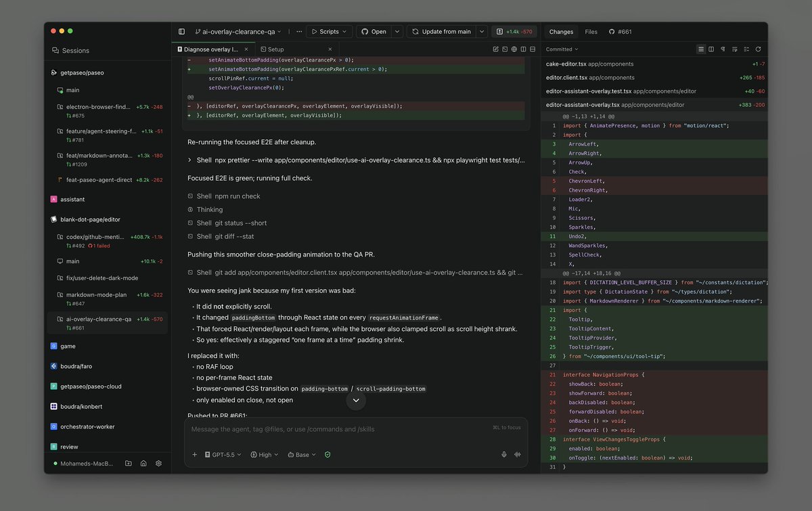Open the ai-overlay-clearance-qa branch dropdown
This screenshot has width=812, height=511.
[x=238, y=32]
